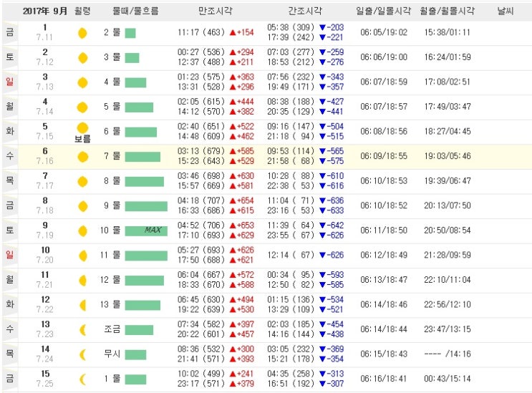Click the 2017年 9月 header
This screenshot has height=393, width=532.
point(45,11)
